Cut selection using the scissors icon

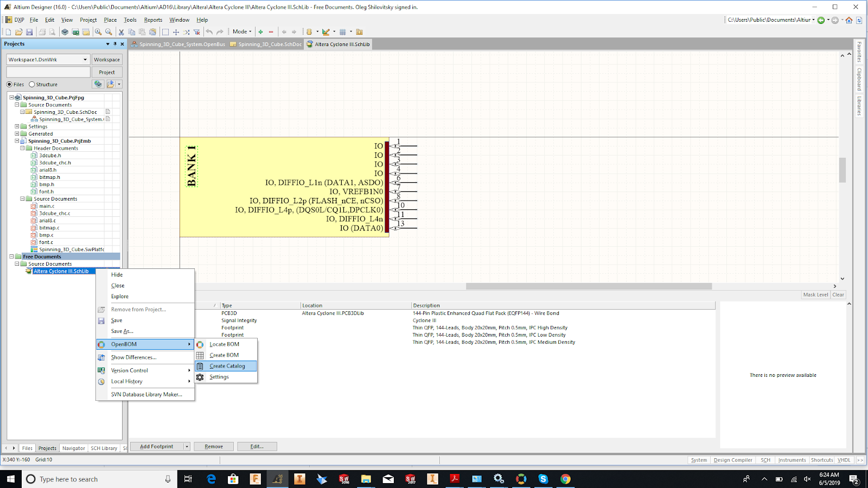[x=122, y=32]
